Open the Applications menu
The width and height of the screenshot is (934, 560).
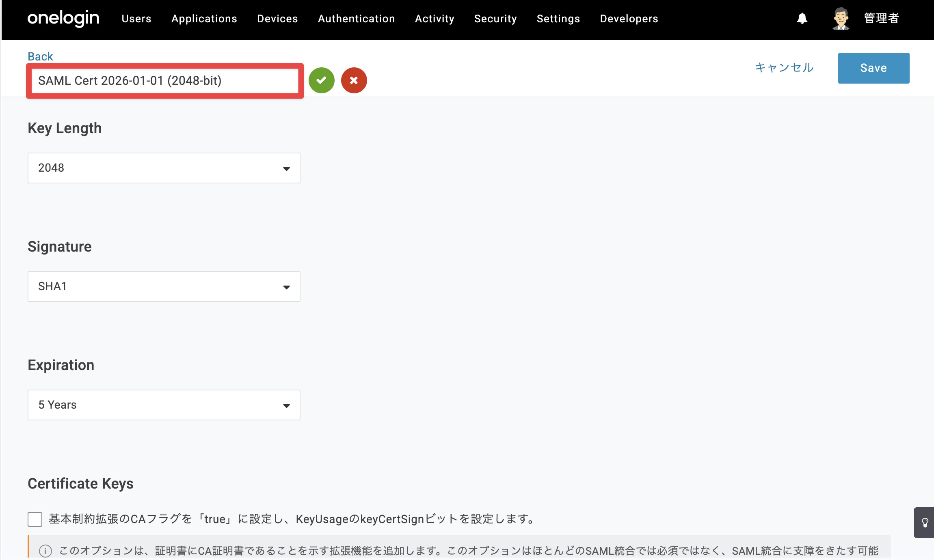tap(204, 19)
